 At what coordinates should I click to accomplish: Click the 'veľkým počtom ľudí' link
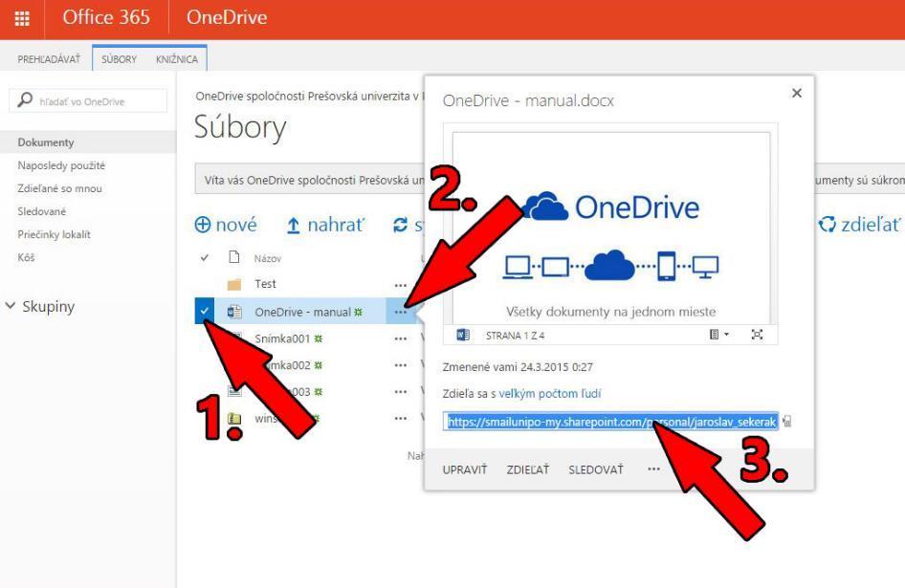(x=549, y=394)
